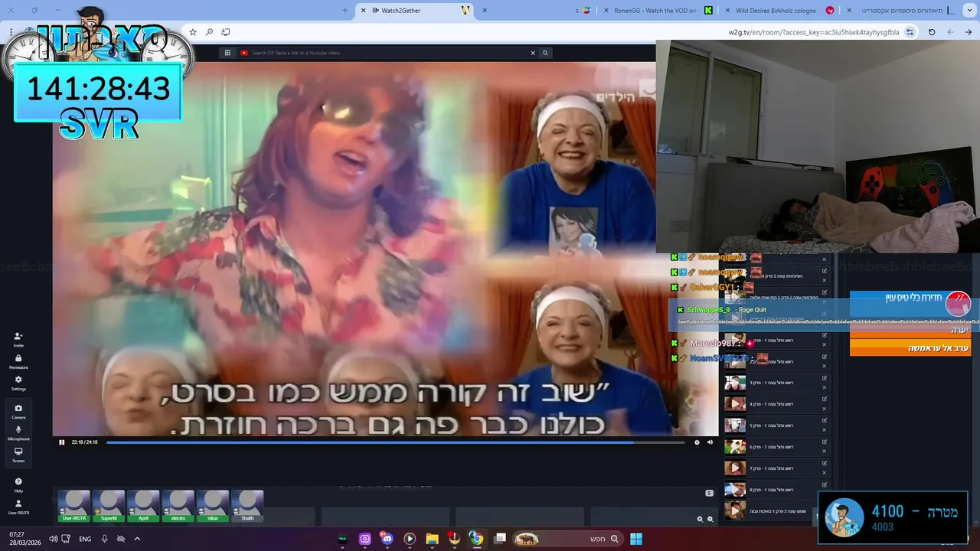
Task: Select the Shalih participant tile
Action: pyautogui.click(x=247, y=506)
